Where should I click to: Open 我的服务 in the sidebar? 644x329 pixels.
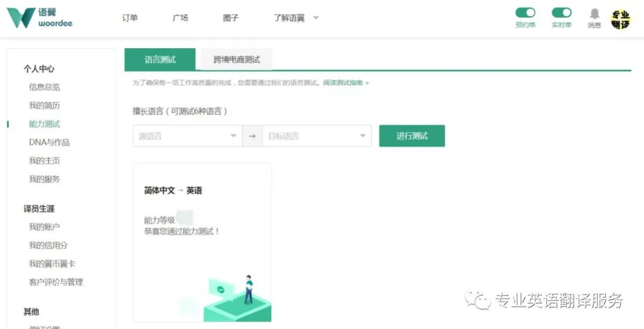[x=44, y=179]
